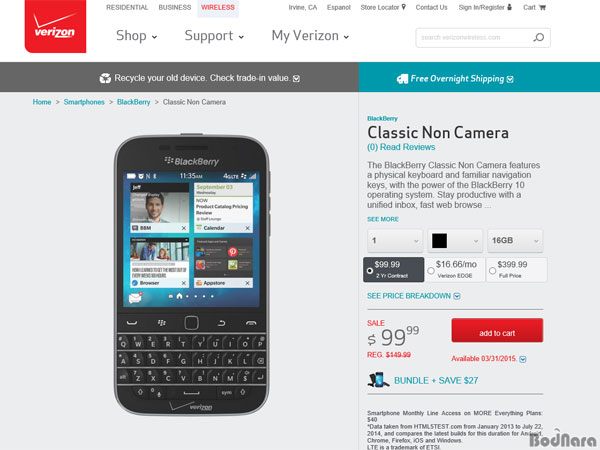Switch to the Business tab

click(175, 7)
